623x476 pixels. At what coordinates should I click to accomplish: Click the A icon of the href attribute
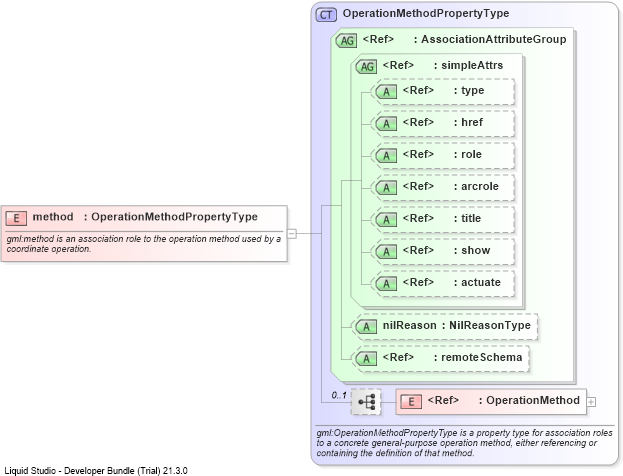386,124
